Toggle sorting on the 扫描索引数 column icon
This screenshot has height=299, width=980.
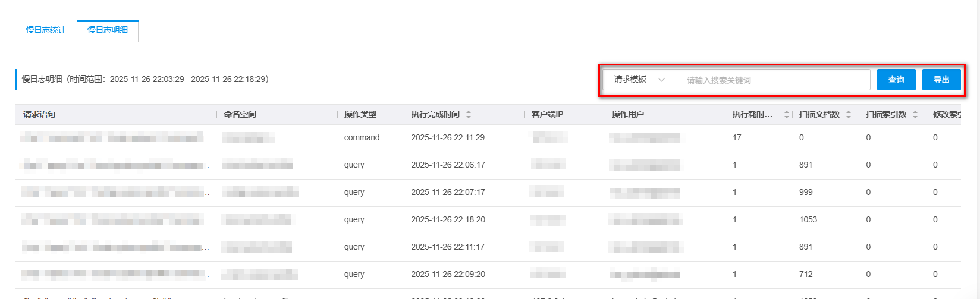point(915,114)
